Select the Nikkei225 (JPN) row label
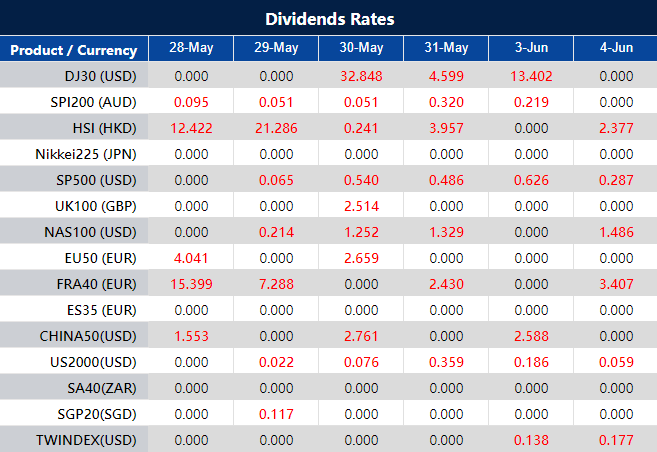The image size is (657, 452). [x=92, y=153]
